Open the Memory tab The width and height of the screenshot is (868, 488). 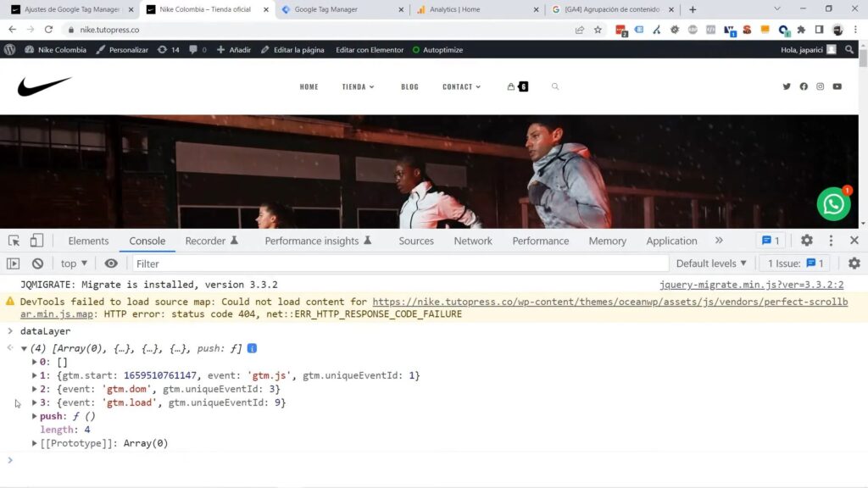(607, 241)
